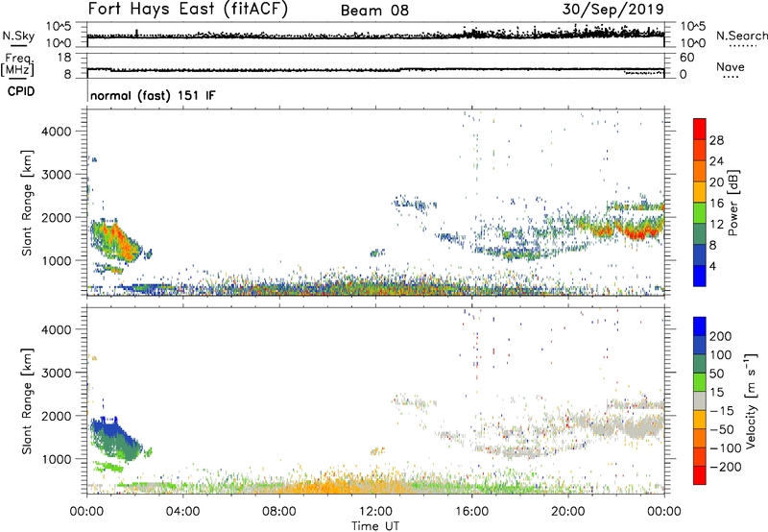Image resolution: width=768 pixels, height=532 pixels.
Task: Pick the gray segment of Velocity colorbar
Action: (700, 400)
